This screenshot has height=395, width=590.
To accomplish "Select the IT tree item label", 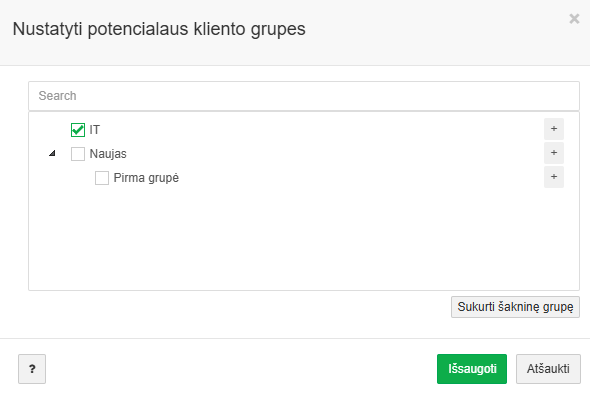I will pos(94,130).
